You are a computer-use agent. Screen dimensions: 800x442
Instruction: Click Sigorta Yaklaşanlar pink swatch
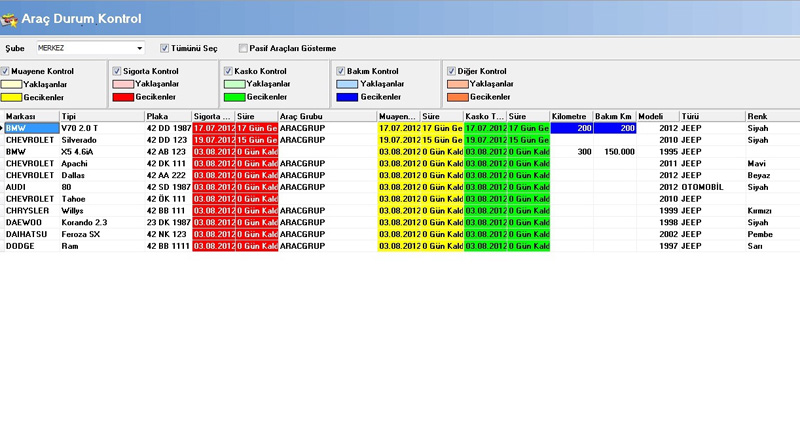[123, 84]
